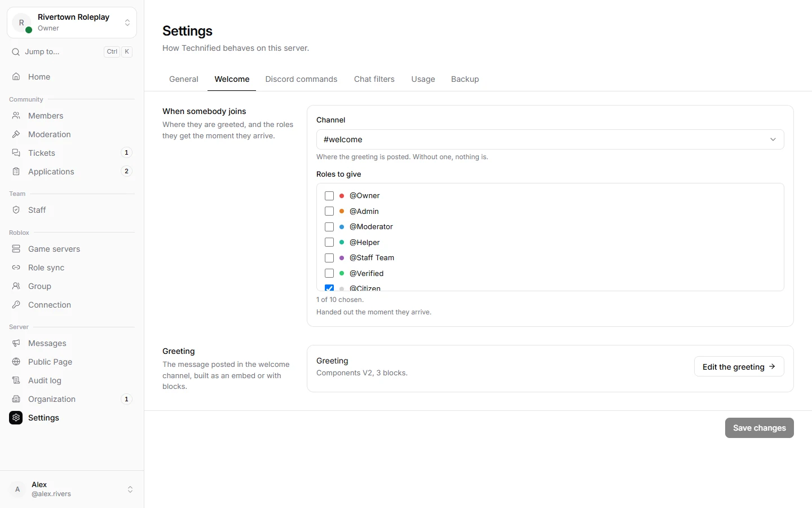Click the Messages megaphone icon
The height and width of the screenshot is (508, 812).
pos(16,343)
